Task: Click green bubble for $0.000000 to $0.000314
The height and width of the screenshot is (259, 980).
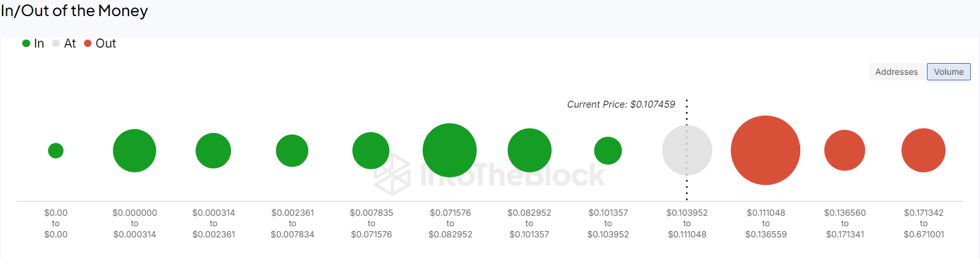Action: click(135, 150)
